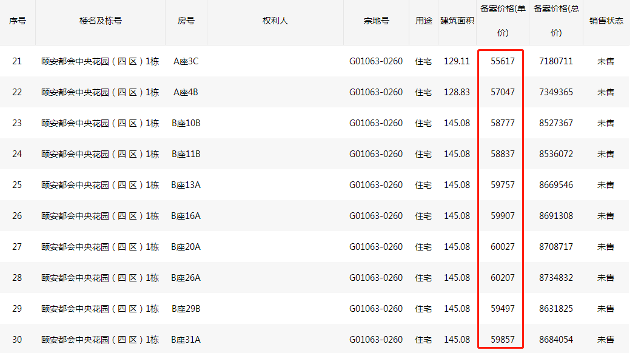Screen dimensions: 644x353
Task: Select room number B座13A
Action: (186, 185)
